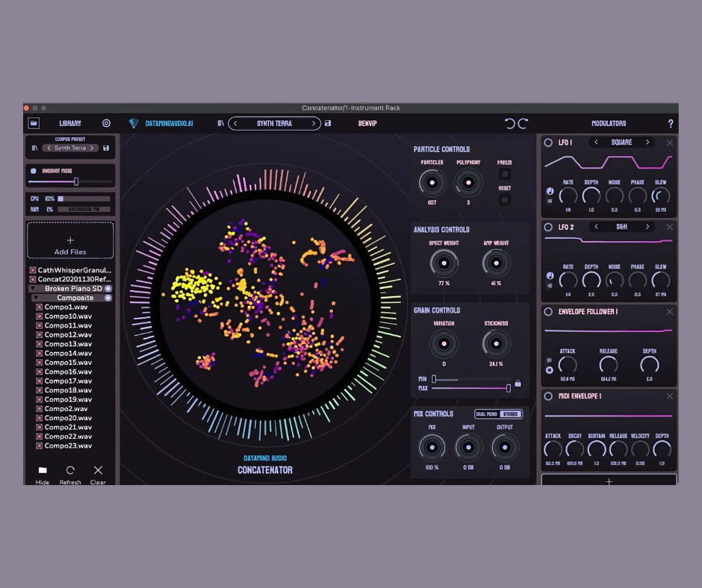Collapse the Broken Piano SD folder
702x588 pixels.
(x=33, y=289)
